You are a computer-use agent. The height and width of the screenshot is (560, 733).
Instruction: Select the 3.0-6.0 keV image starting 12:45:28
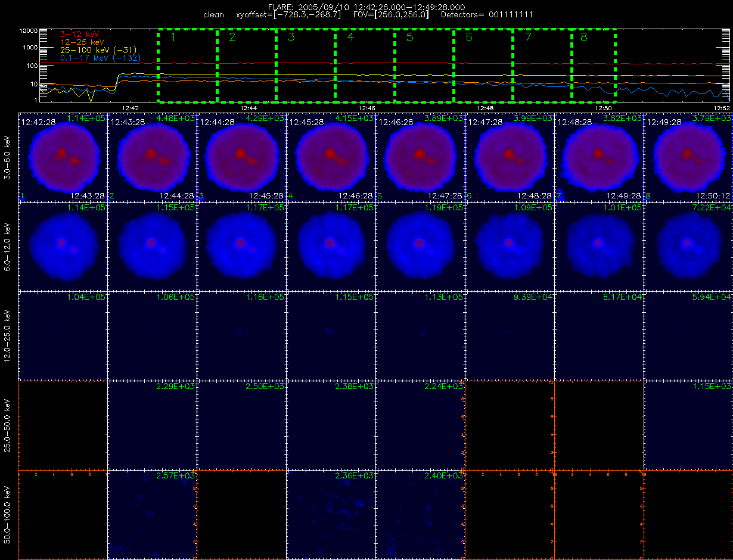(x=331, y=157)
